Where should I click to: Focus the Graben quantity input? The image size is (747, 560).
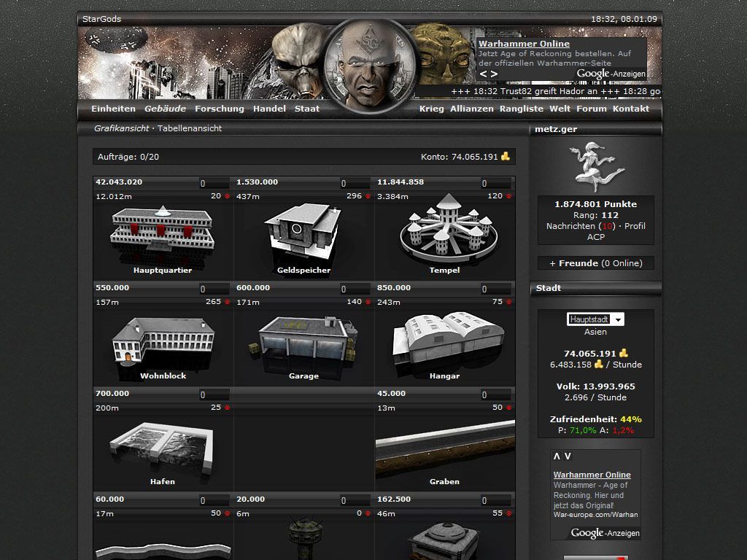pos(495,394)
